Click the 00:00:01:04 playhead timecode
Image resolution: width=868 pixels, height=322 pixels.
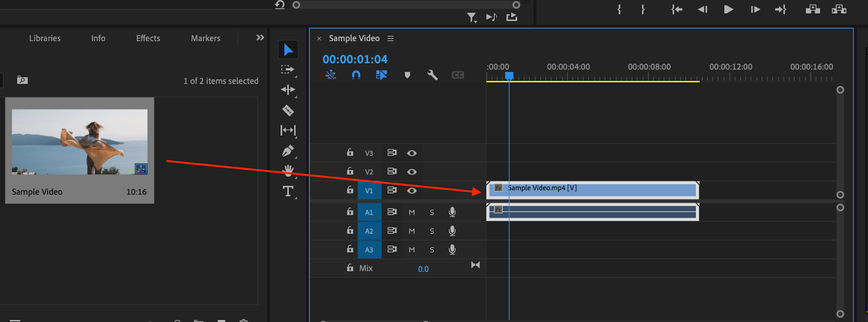[355, 59]
